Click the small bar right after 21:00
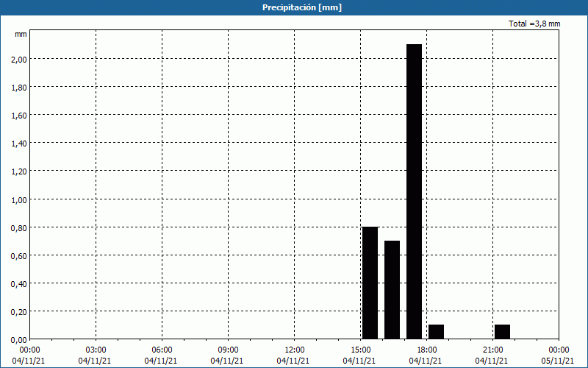 [x=502, y=331]
